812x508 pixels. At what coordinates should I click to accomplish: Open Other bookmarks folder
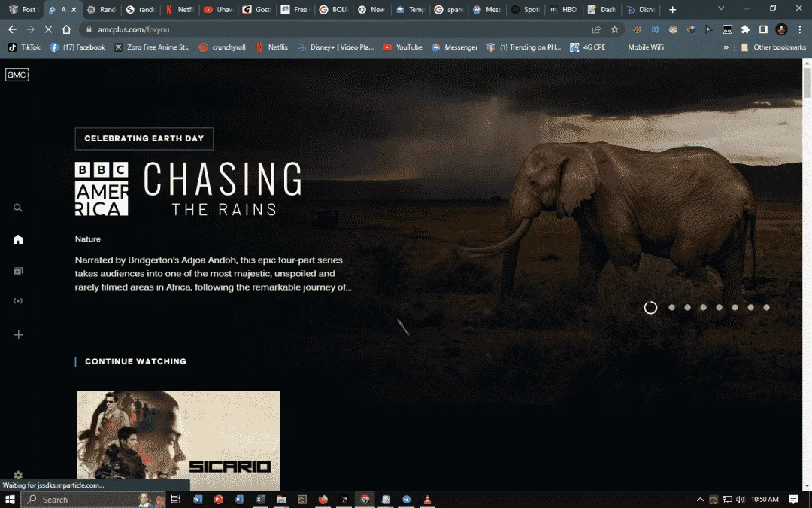(x=773, y=47)
